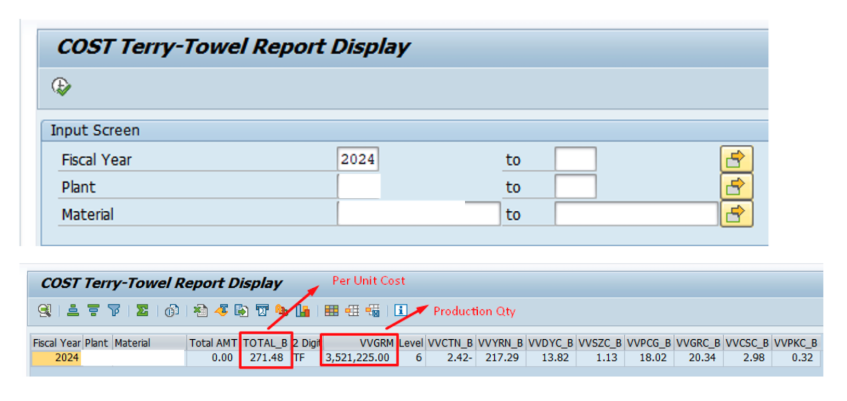The width and height of the screenshot is (847, 401).
Task: Click the Material from field
Action: coord(419,214)
